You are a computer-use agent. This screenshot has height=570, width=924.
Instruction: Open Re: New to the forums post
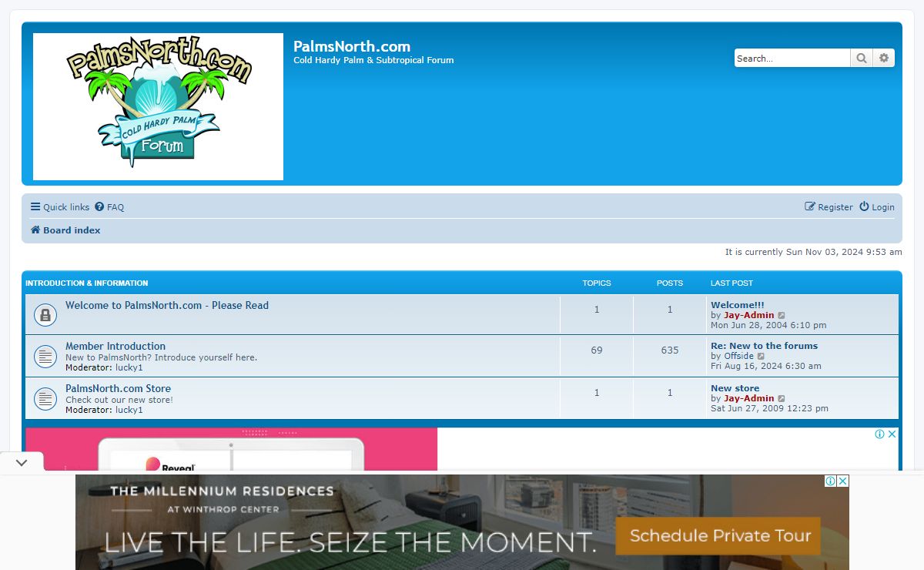(765, 346)
